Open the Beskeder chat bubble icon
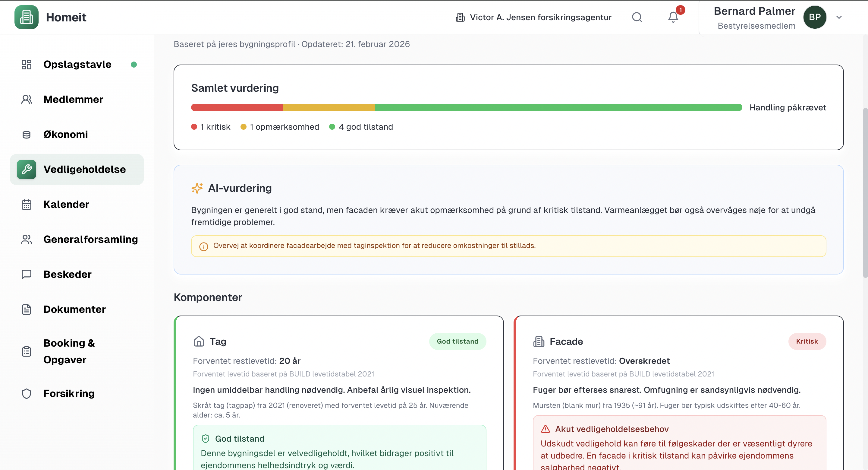Viewport: 868px width, 470px height. (x=26, y=274)
